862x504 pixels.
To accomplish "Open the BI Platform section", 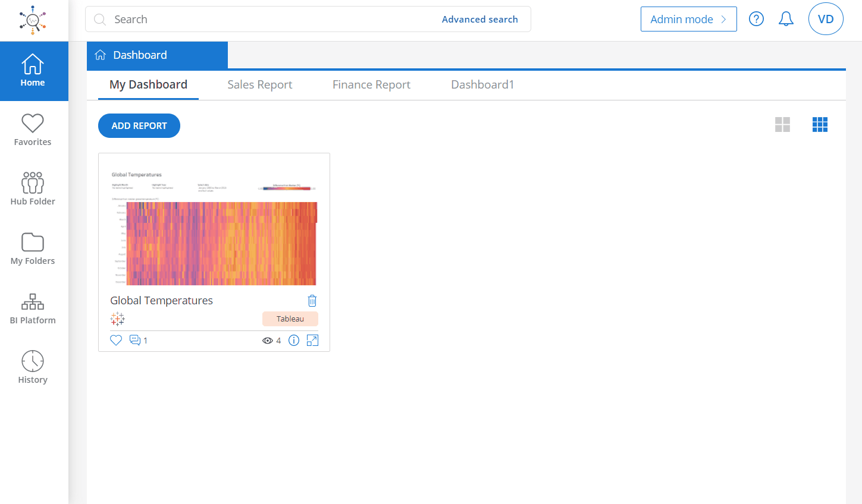I will [33, 308].
